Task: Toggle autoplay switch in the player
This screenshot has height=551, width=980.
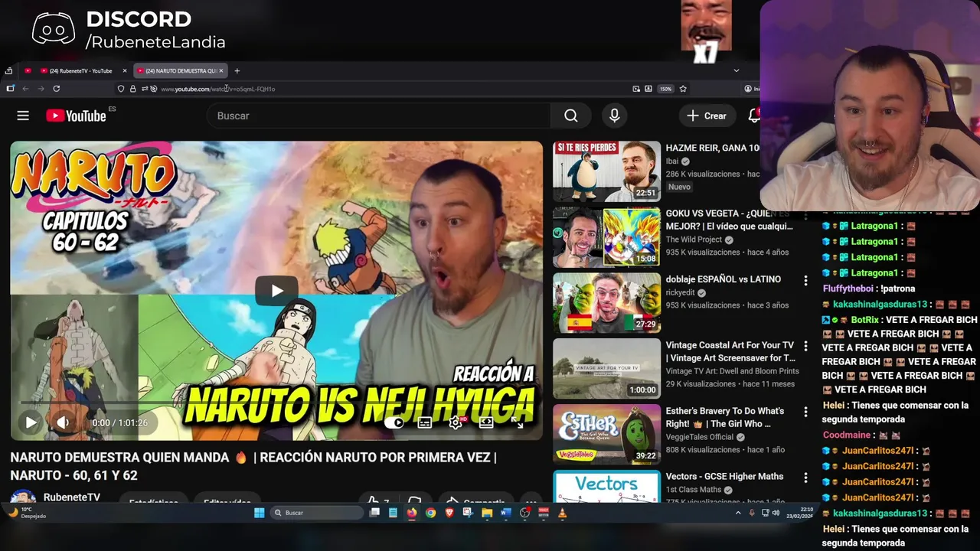Action: pyautogui.click(x=394, y=422)
